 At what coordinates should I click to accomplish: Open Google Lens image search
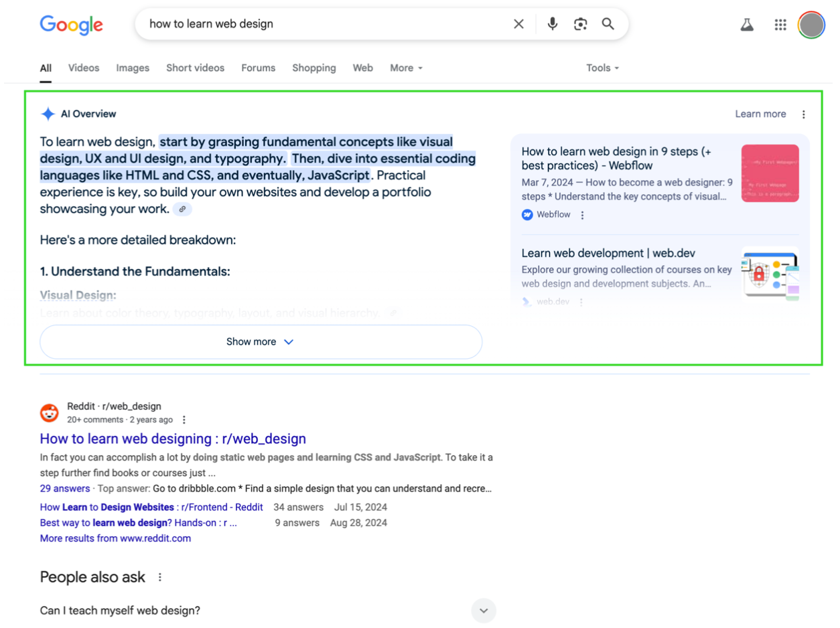[580, 24]
